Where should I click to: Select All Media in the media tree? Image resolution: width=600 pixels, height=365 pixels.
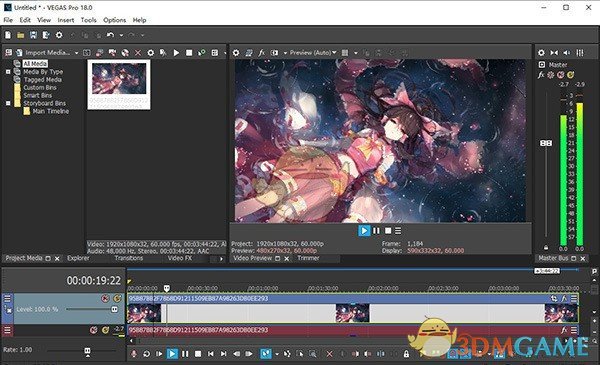tap(35, 64)
